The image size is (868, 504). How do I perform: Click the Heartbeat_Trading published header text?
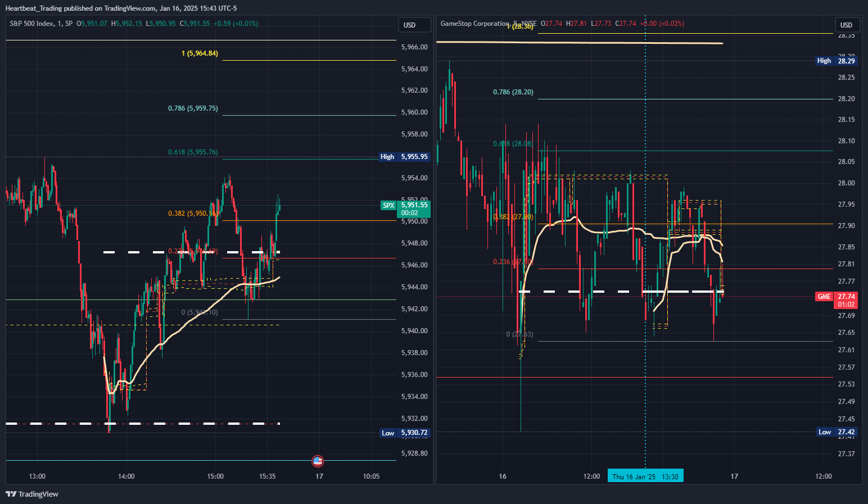tap(121, 8)
